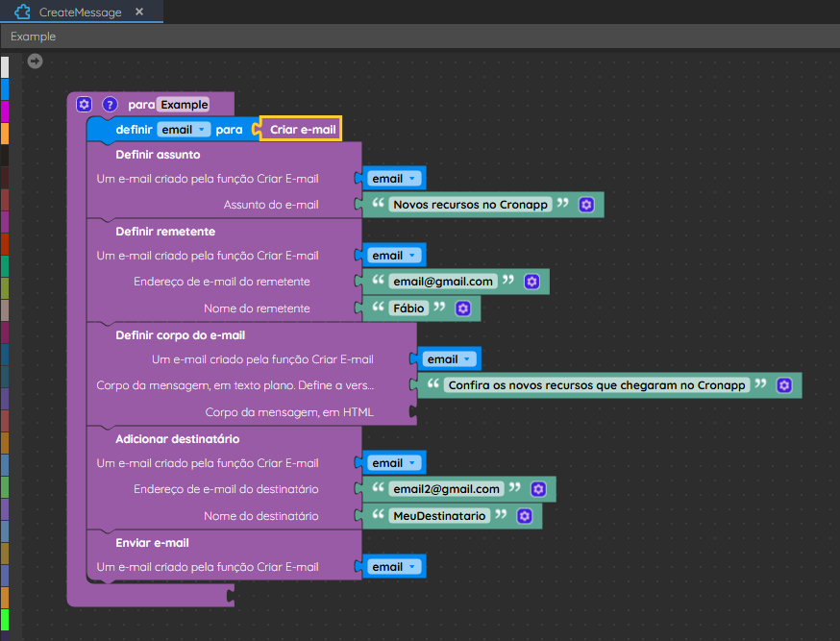
Task: Open email variable dropdown in Definir remetente
Action: pyautogui.click(x=394, y=256)
